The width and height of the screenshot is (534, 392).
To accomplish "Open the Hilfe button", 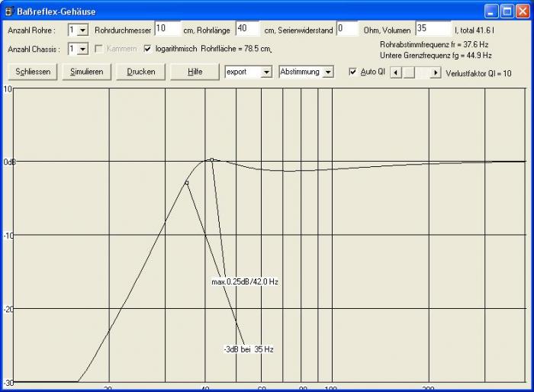I will coord(195,71).
